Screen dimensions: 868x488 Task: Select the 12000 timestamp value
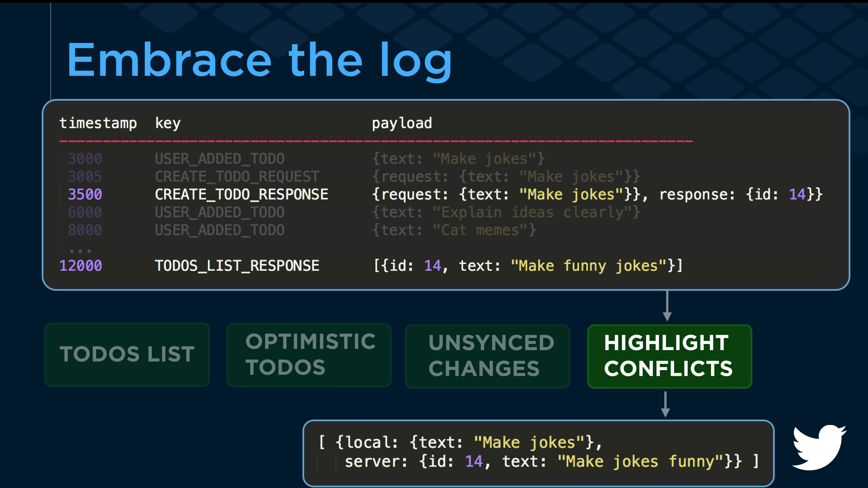click(x=81, y=266)
